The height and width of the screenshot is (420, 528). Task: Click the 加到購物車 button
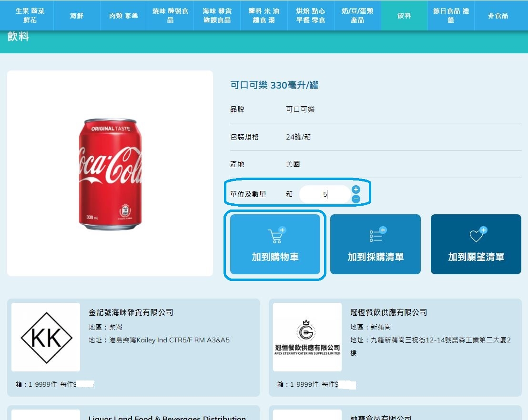[x=275, y=244]
